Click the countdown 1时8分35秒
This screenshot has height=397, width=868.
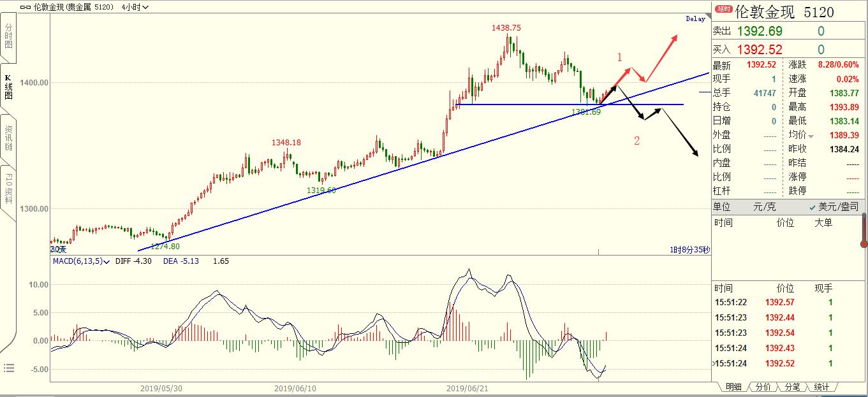pyautogui.click(x=690, y=249)
